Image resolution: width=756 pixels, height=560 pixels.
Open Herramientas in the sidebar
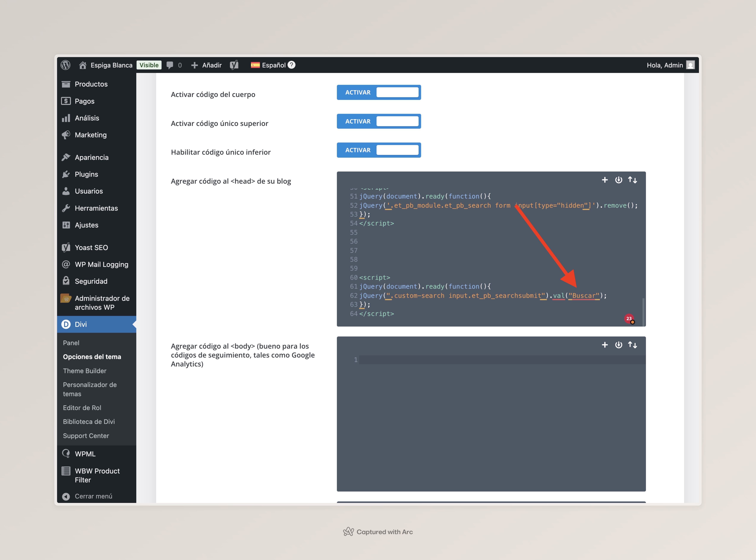pos(97,208)
